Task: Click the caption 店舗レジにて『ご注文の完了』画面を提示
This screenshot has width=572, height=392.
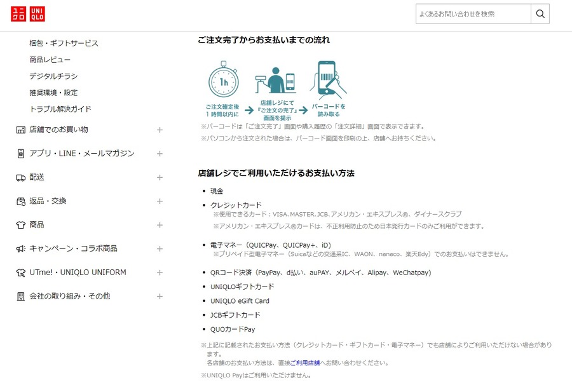Action: [x=277, y=111]
